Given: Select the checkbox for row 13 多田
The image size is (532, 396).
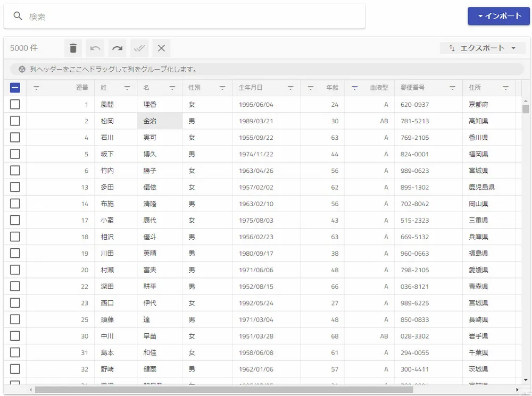Looking at the screenshot, I should [15, 187].
